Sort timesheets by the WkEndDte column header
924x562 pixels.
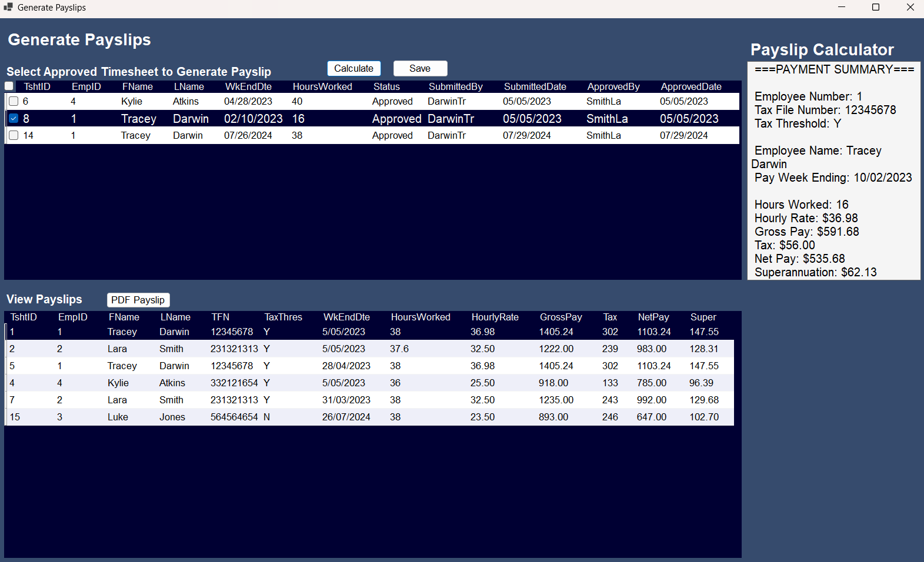[248, 87]
